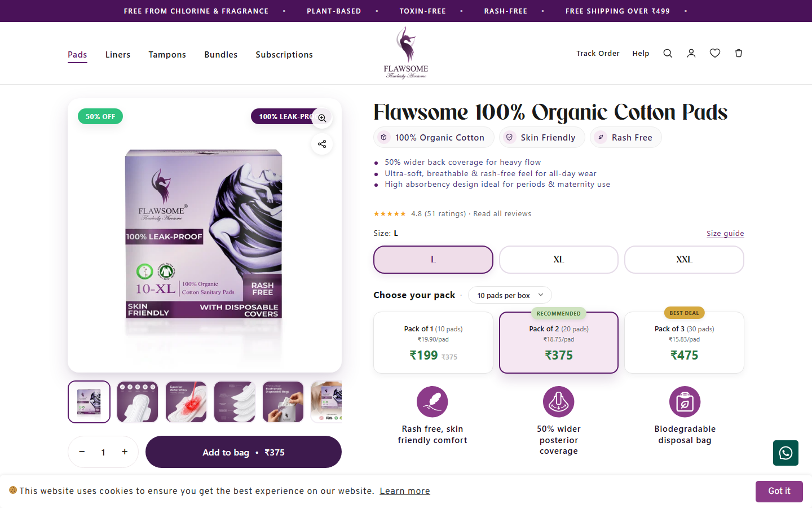Click the 50% wider coverage icon
Viewport: 812px width, 508px height.
point(559,402)
